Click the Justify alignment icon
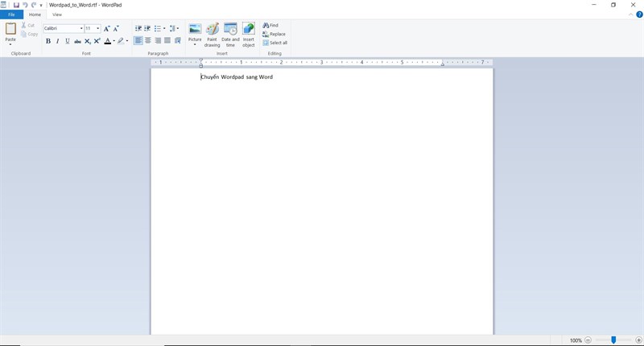The image size is (644, 346). coord(167,40)
